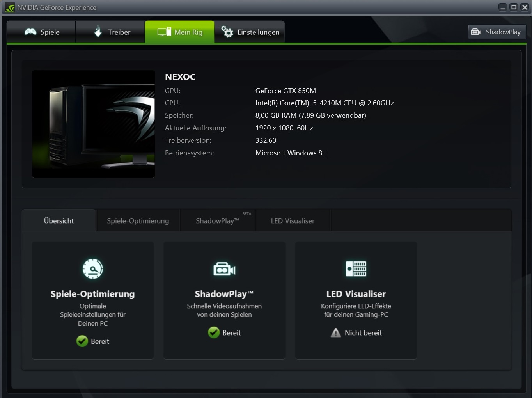This screenshot has width=532, height=398.
Task: Close the GeForce Experience window
Action: [525, 7]
